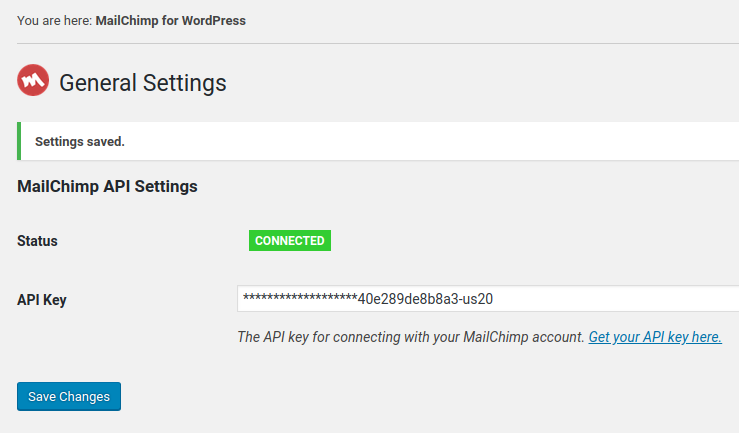Click the visible '40e289de8b8a3-us20' key suffix

tap(425, 299)
